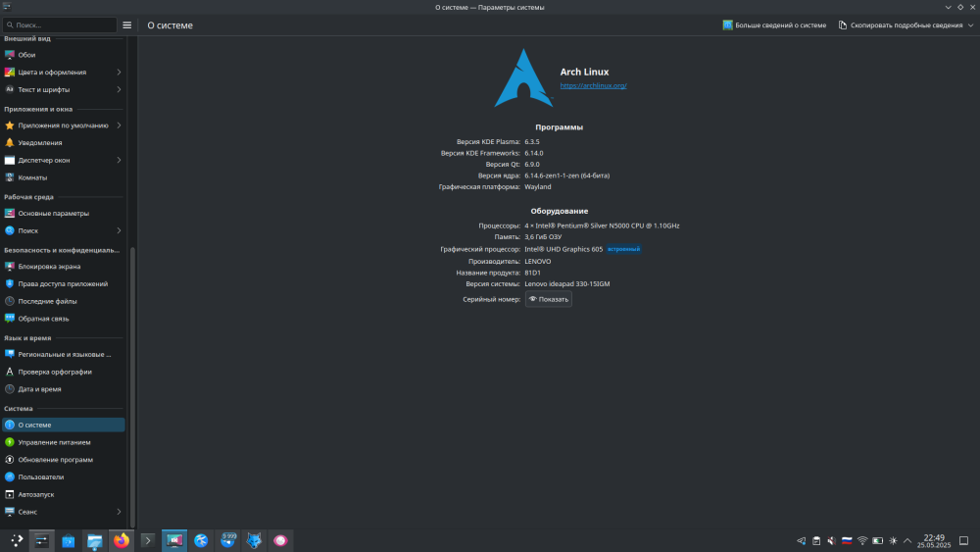
Task: Open Дата и время settings
Action: (64, 389)
